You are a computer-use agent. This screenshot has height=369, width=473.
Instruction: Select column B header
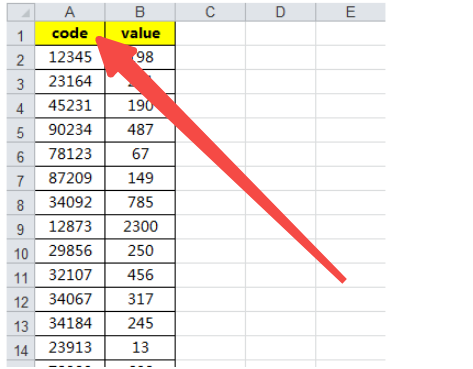click(x=140, y=12)
